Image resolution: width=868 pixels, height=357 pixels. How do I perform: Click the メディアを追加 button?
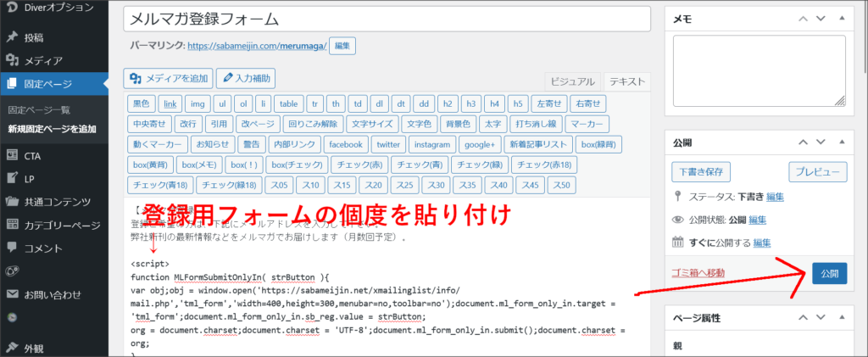(x=169, y=79)
